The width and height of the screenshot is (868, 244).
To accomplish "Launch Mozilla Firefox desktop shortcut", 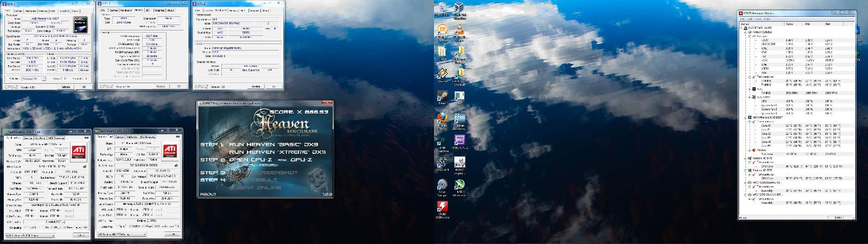I will point(442,118).
